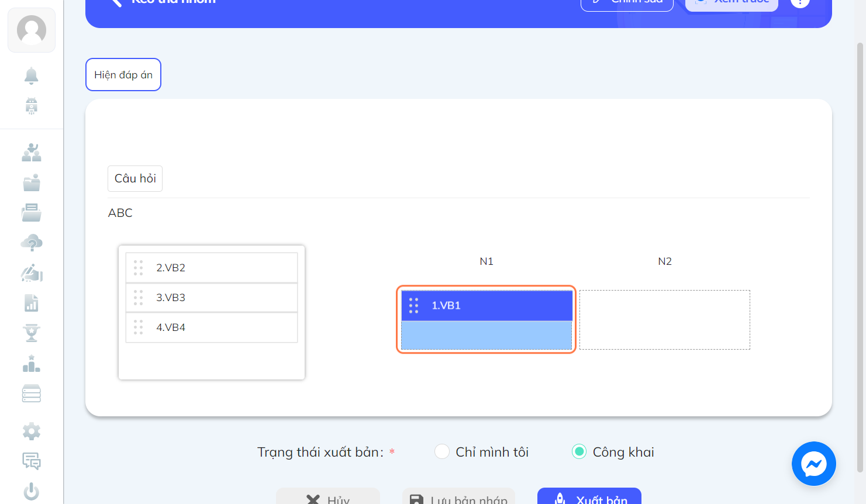The width and height of the screenshot is (866, 504).
Task: Click the N1 group label
Action: [x=487, y=261]
